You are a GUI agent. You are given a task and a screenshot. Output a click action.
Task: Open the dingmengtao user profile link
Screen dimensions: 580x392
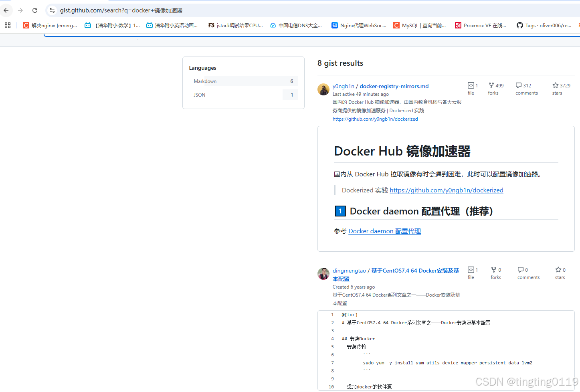coord(349,271)
